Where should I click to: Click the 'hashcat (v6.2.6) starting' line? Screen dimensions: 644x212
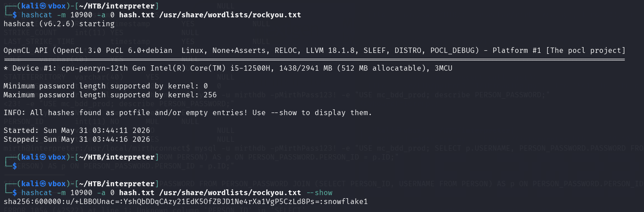59,24
